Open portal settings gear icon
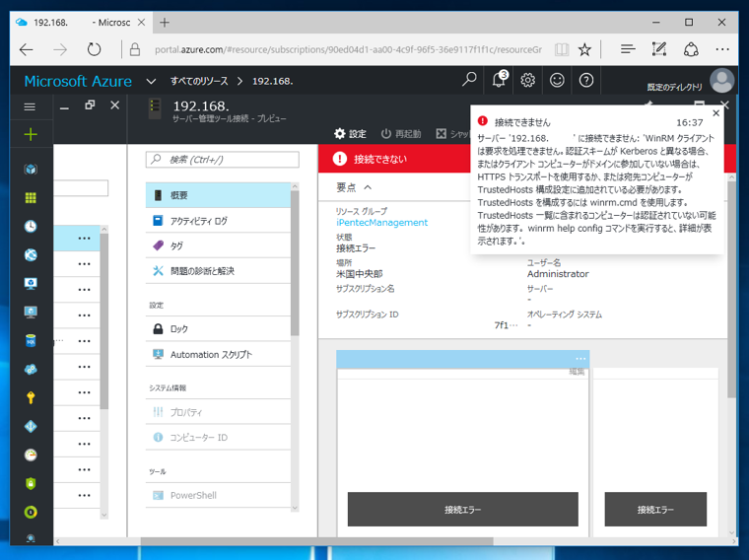This screenshot has width=749, height=560. tap(528, 80)
